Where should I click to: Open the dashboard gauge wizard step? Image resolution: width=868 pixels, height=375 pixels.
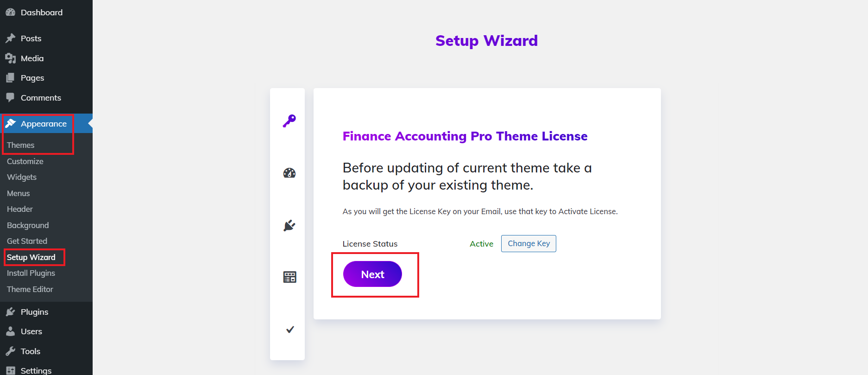pos(288,174)
